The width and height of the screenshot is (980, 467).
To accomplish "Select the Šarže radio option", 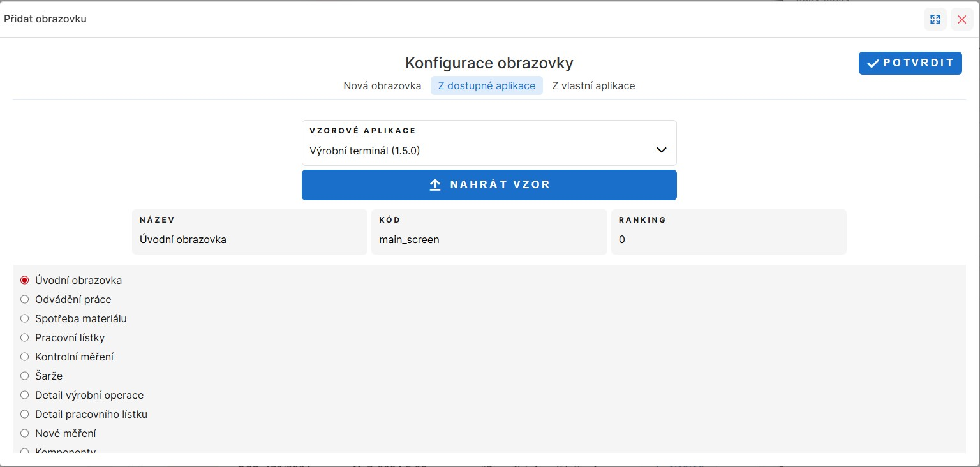I will (25, 376).
